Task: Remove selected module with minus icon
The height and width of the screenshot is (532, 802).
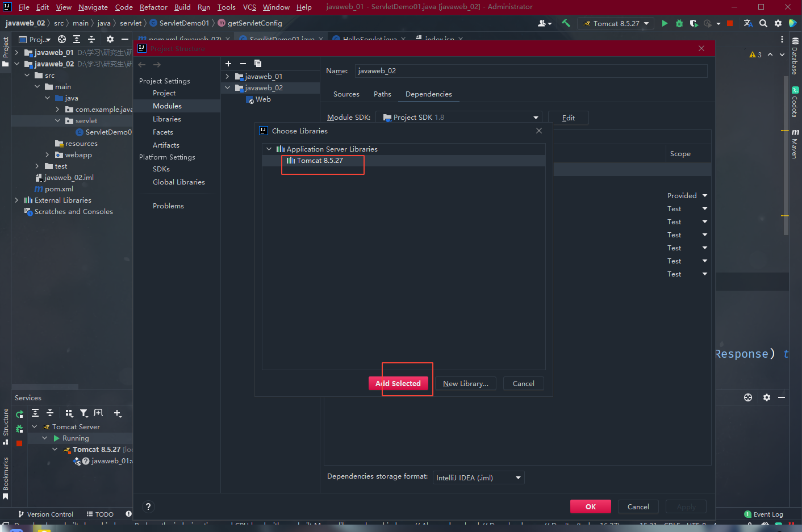Action: 243,64
